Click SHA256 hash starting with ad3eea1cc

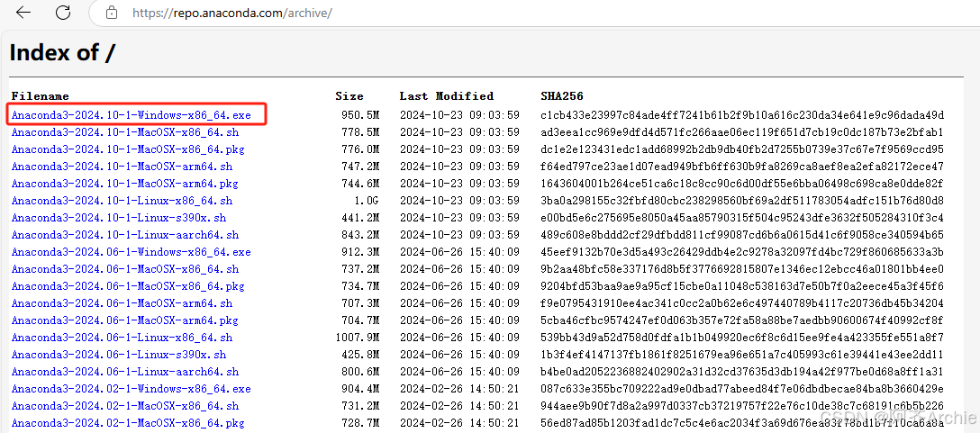pos(742,132)
